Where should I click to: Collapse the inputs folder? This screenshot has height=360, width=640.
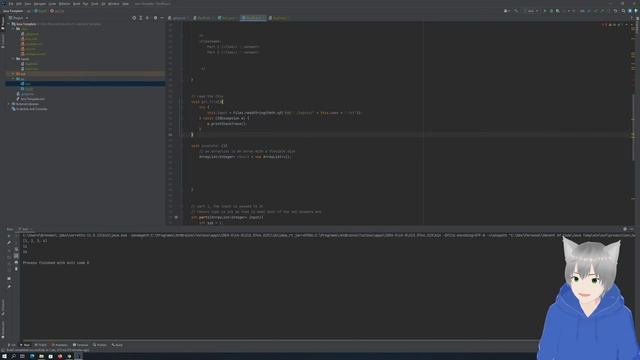click(13, 59)
